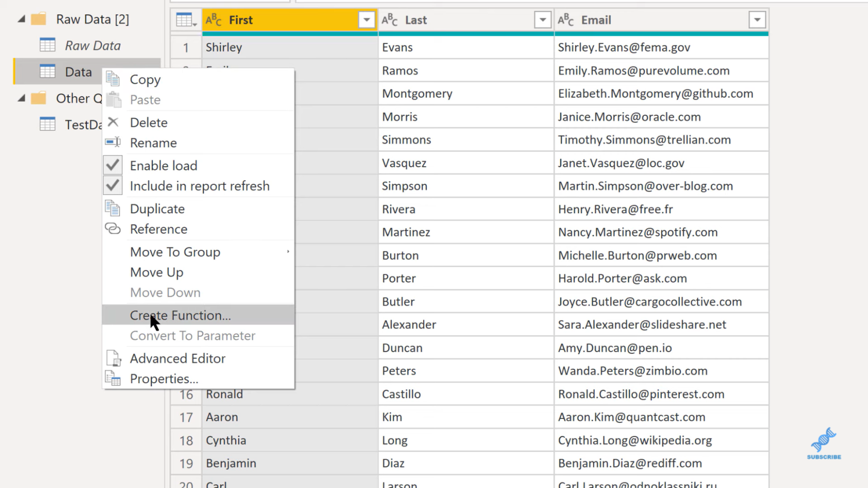This screenshot has height=488, width=868.
Task: Click the Raw Data query table icon
Action: 48,45
